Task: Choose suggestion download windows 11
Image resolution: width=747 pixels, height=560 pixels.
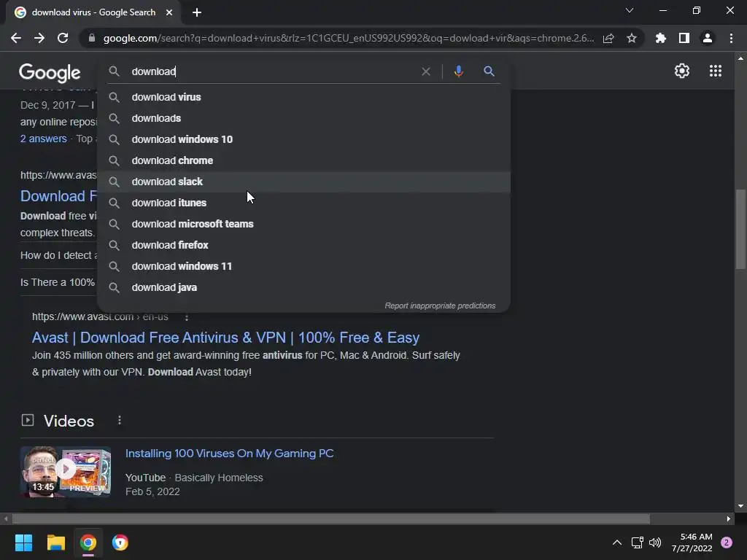Action: coord(304,266)
